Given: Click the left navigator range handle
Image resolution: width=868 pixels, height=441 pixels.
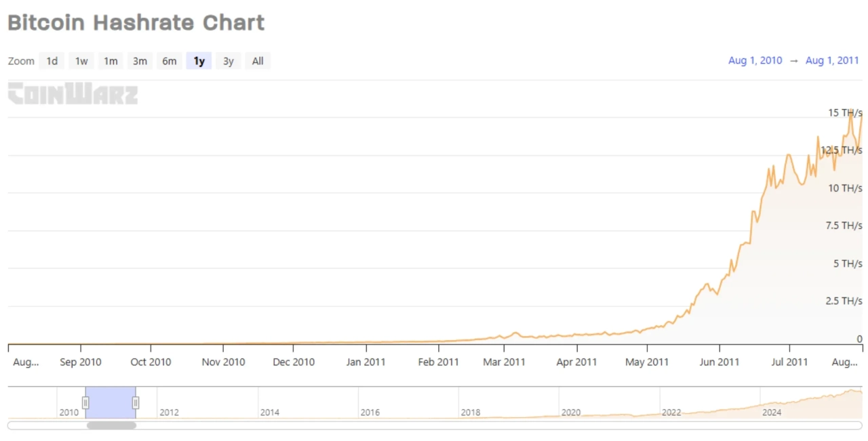Looking at the screenshot, I should (85, 403).
